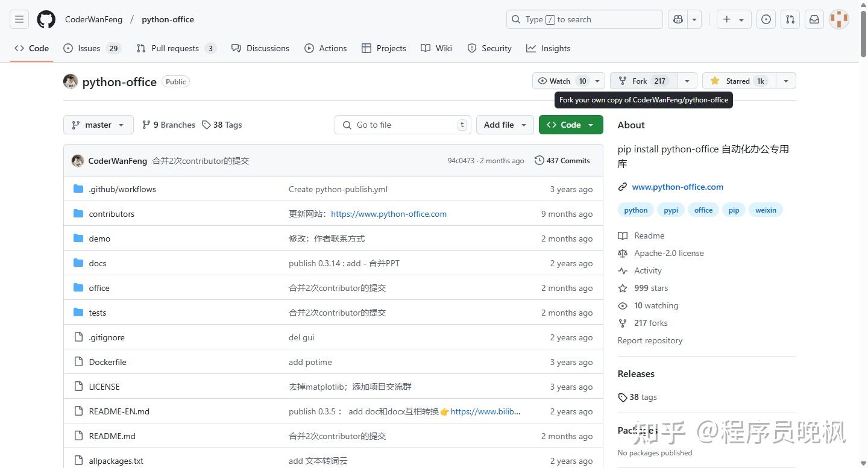Expand the Add file dropdown
868x468 pixels.
505,125
